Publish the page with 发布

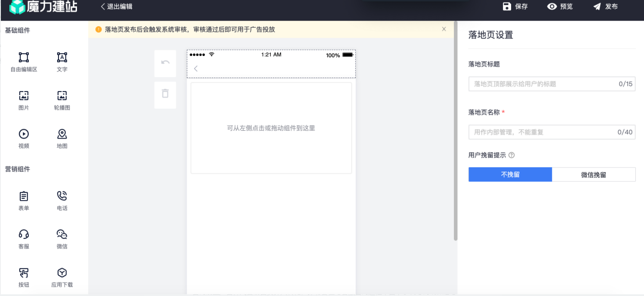click(605, 6)
